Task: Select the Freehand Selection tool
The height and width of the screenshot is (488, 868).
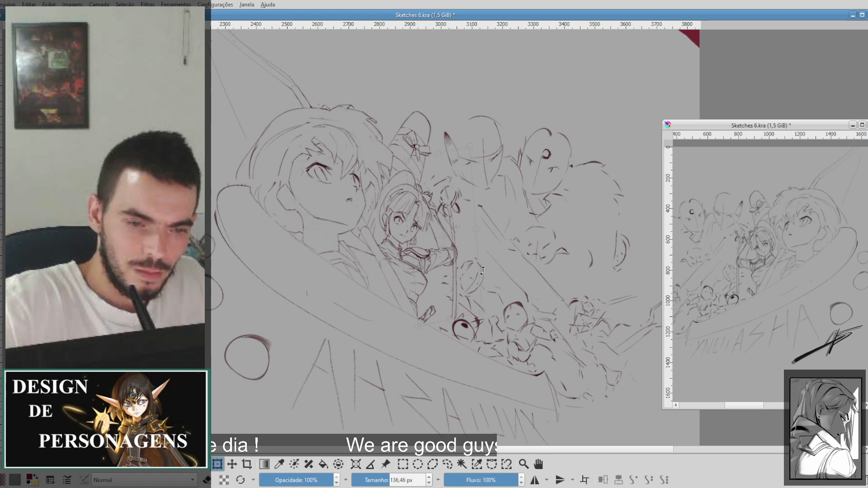Action: (448, 464)
